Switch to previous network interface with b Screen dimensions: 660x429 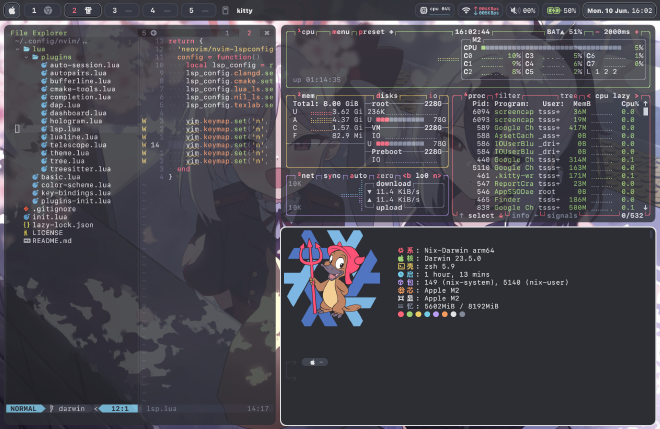406,176
